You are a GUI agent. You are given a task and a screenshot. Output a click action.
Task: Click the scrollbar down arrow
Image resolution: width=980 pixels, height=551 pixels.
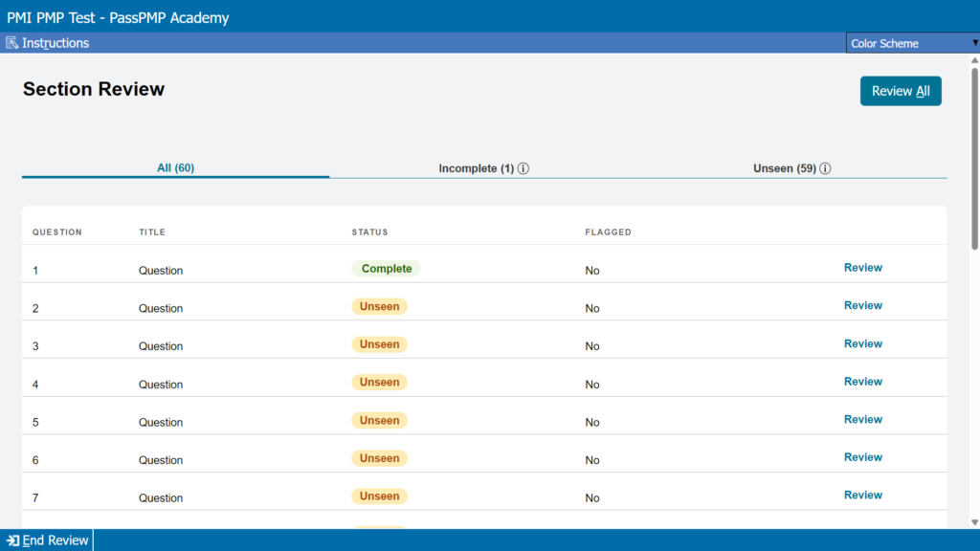click(974, 522)
